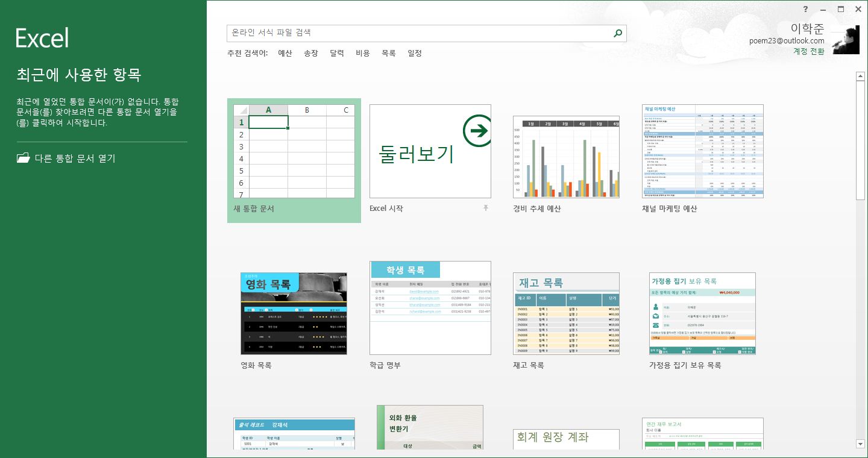Open the 채널 마케팅 예산 template
The height and width of the screenshot is (458, 868).
click(703, 151)
